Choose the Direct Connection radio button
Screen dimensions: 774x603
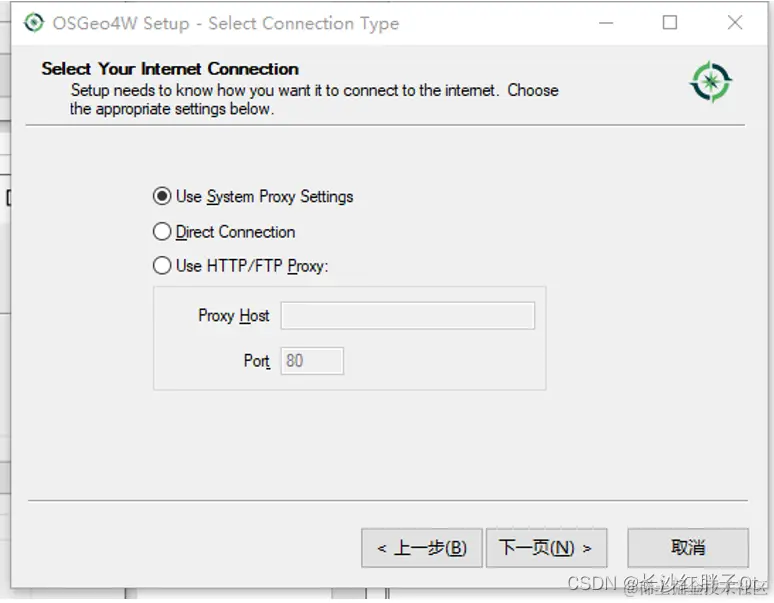tap(162, 231)
